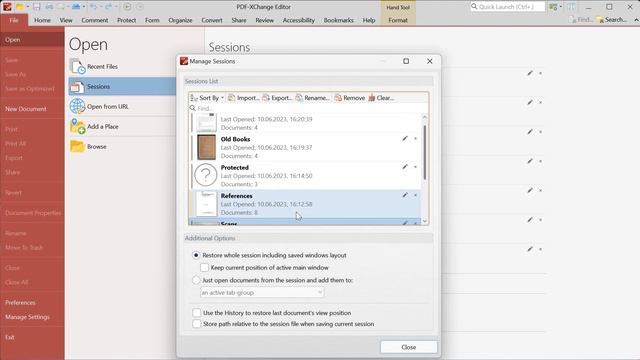Screen dimensions: 640x360
Task: Select Sessions in the Open pane list
Action: pos(122,87)
